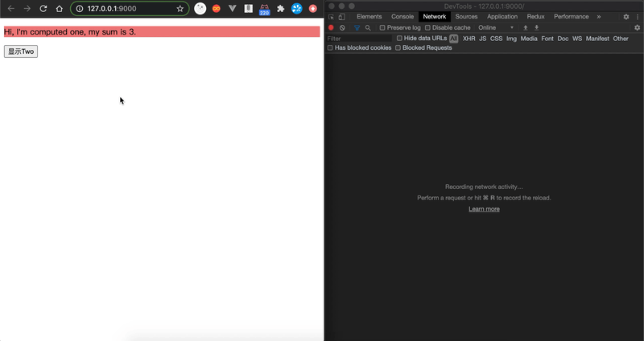Open Network panel settings gear

pyautogui.click(x=637, y=27)
